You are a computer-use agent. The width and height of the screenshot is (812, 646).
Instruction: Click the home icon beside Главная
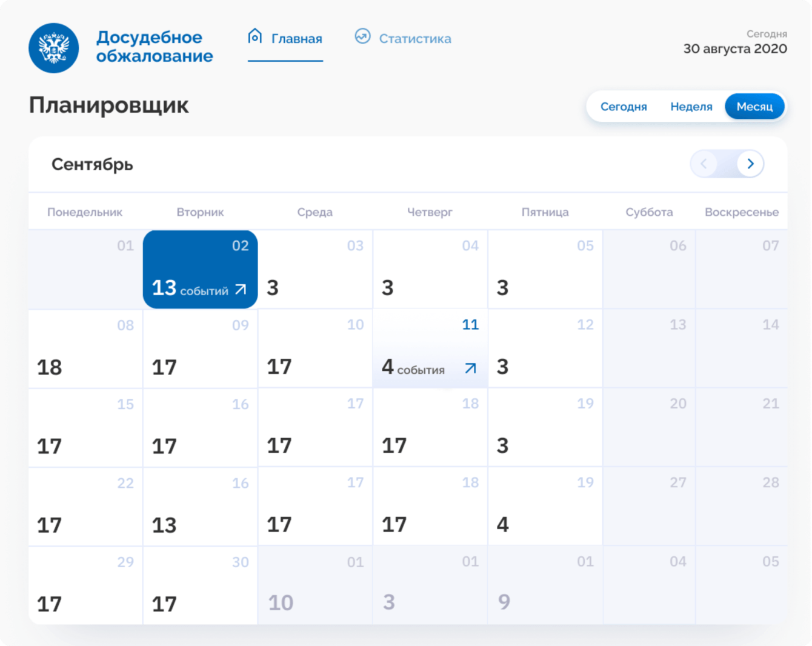255,36
